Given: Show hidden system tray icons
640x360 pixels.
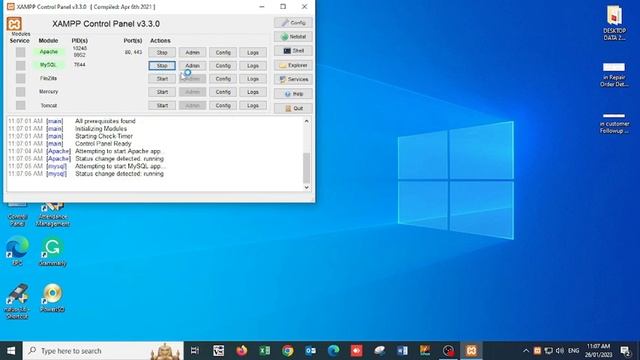Looking at the screenshot, I should click(526, 351).
